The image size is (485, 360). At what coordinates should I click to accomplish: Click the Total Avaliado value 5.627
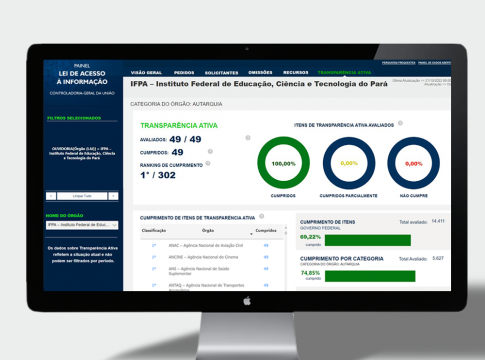(x=438, y=258)
